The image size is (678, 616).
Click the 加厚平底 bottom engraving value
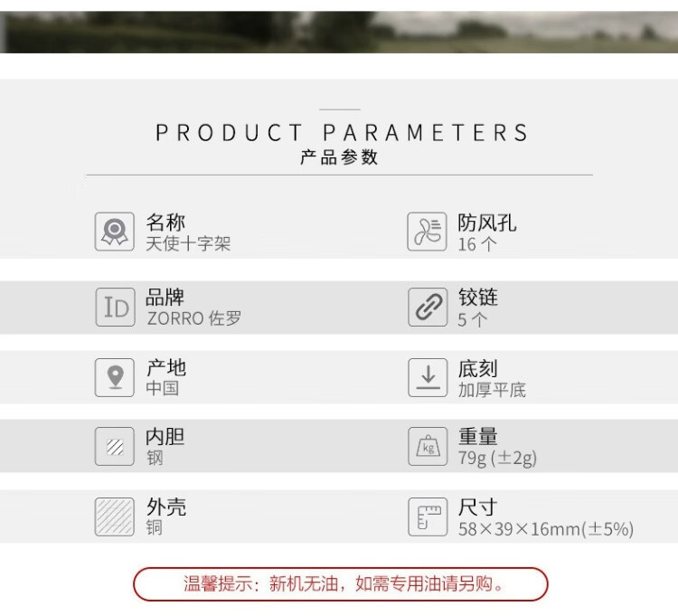click(x=492, y=390)
